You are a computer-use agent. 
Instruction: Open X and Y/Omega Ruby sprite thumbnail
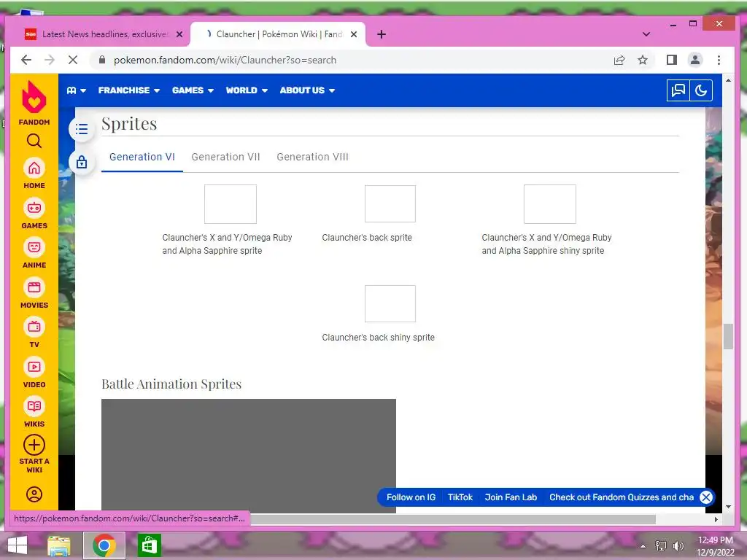[x=231, y=204]
